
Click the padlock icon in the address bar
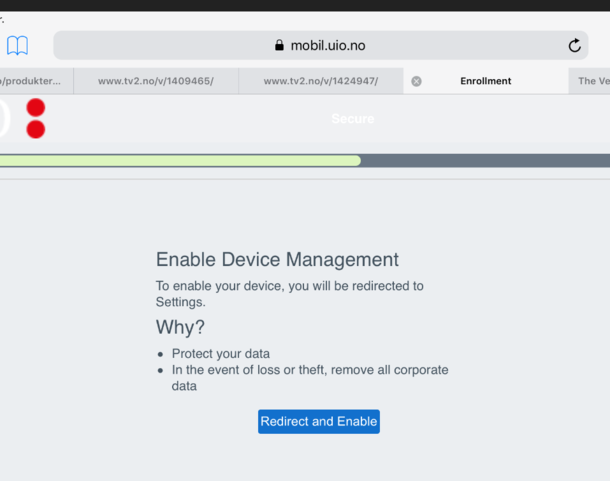point(279,46)
